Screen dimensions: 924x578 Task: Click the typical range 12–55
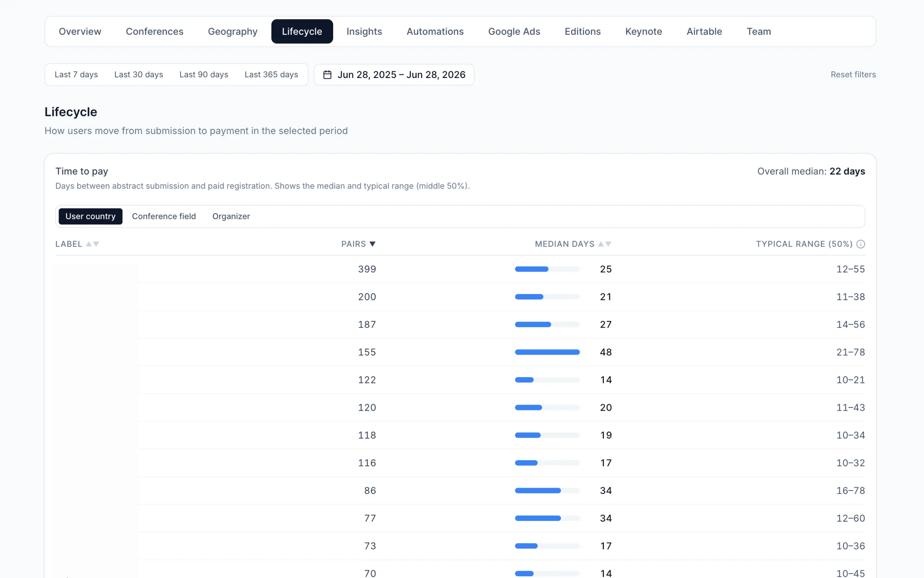tap(851, 269)
